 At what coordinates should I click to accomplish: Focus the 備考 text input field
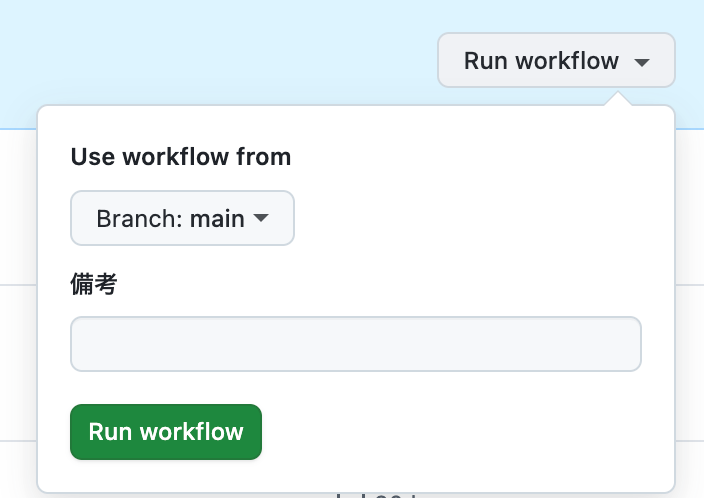click(x=356, y=344)
